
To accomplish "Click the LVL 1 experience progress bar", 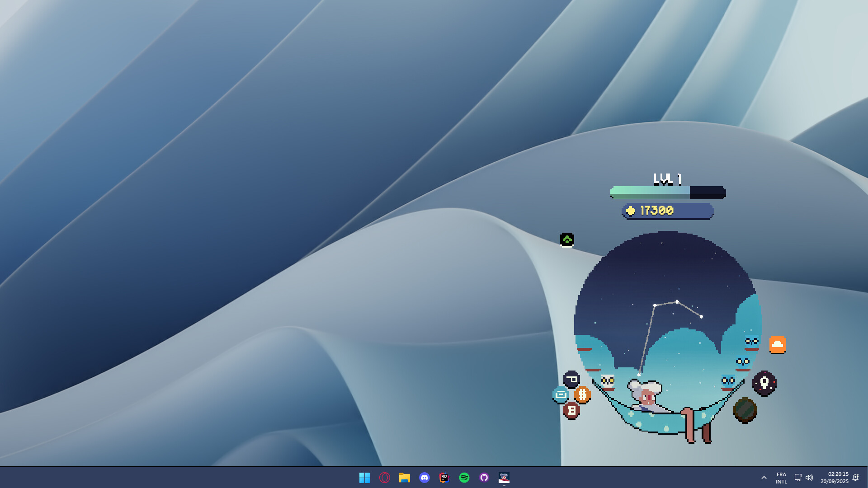I will pos(667,193).
